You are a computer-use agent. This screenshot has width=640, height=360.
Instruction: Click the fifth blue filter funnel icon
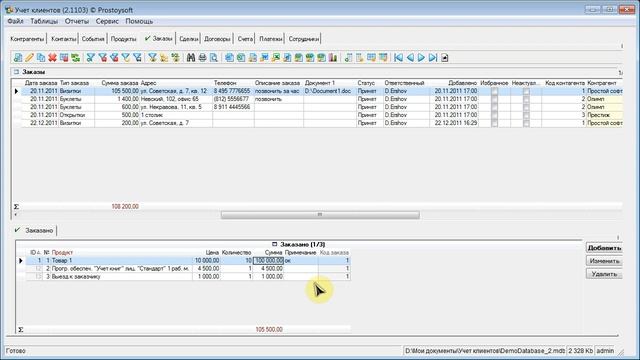(137, 58)
